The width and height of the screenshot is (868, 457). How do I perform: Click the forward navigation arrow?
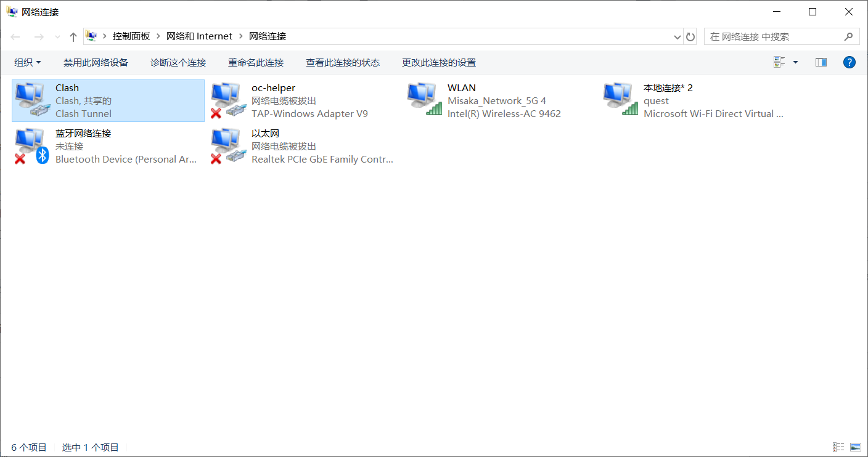point(39,37)
